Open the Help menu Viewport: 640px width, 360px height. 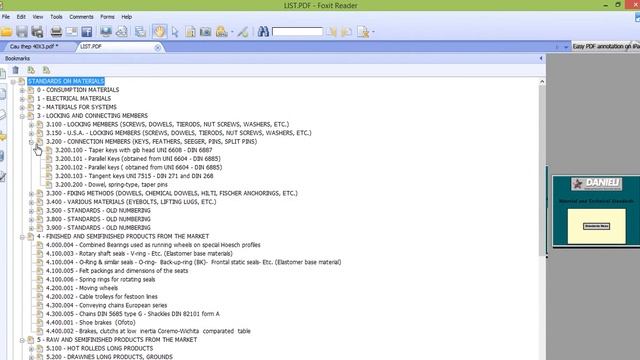click(127, 17)
